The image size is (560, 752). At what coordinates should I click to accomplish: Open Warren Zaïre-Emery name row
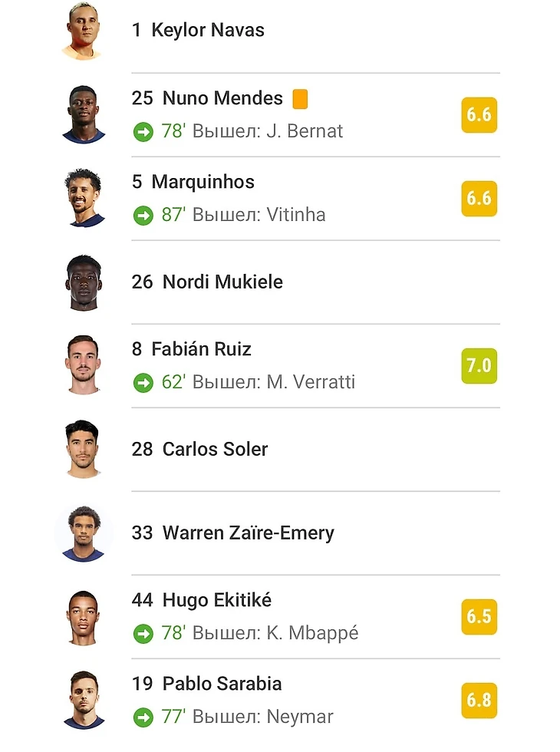(x=248, y=533)
